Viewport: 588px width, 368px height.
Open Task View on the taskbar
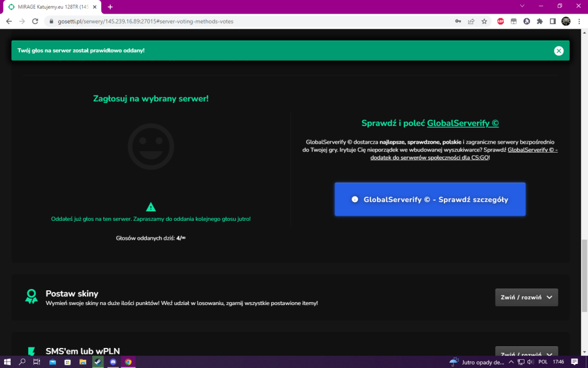(36, 362)
